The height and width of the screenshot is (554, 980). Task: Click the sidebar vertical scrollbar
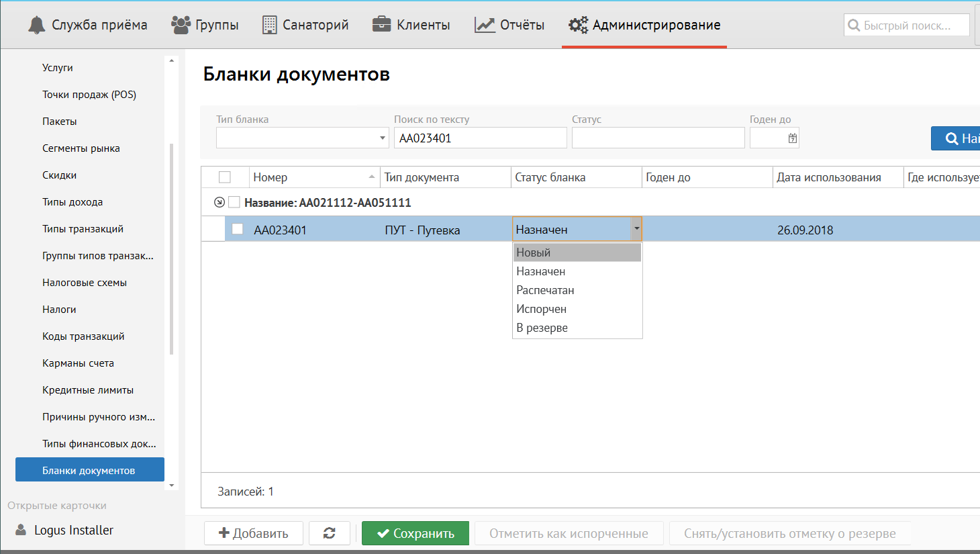coord(172,248)
